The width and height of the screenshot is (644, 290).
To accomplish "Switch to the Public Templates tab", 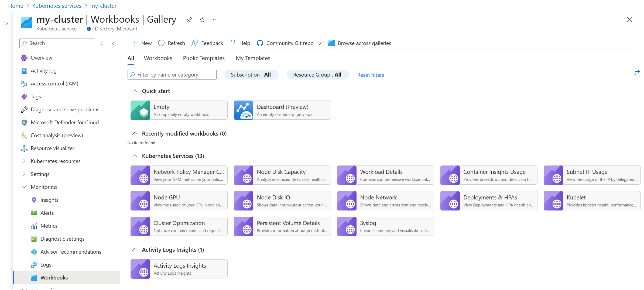I will (x=204, y=58).
